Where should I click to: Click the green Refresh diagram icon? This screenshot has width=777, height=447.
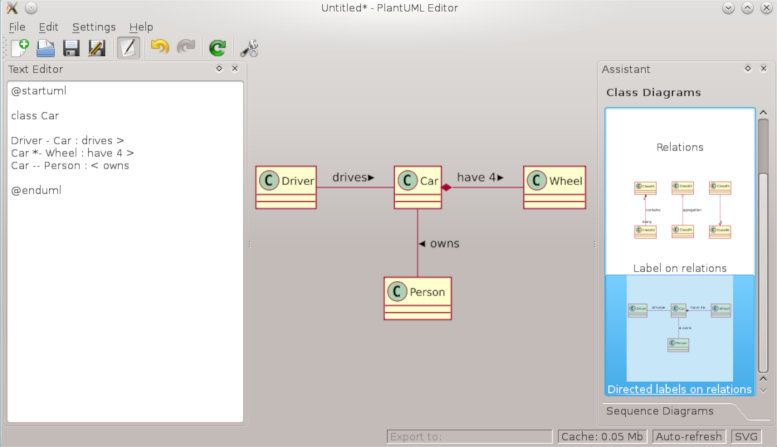point(217,47)
